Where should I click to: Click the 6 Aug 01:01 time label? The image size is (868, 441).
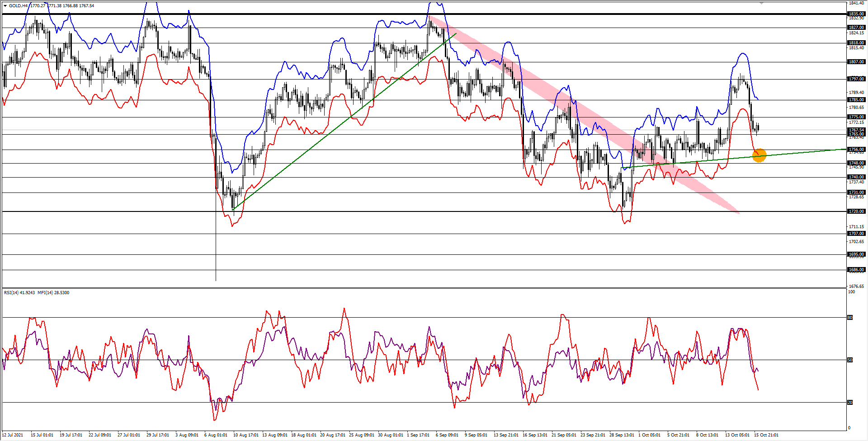coord(216,435)
